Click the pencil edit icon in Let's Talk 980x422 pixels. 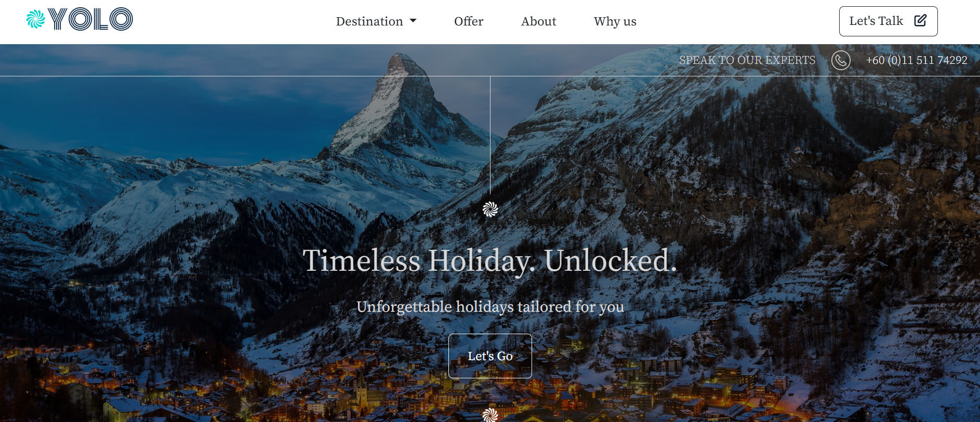click(920, 20)
